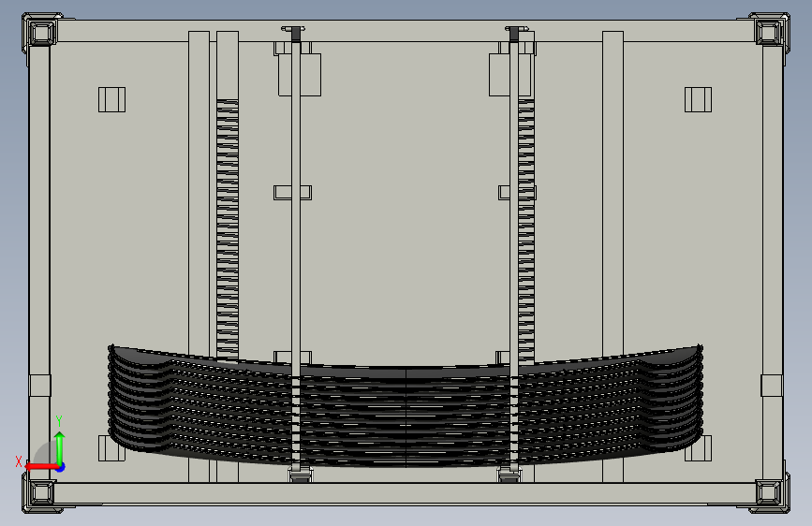The width and height of the screenshot is (812, 526).
Task: Select the left vertical guide rod
Action: pos(296,249)
